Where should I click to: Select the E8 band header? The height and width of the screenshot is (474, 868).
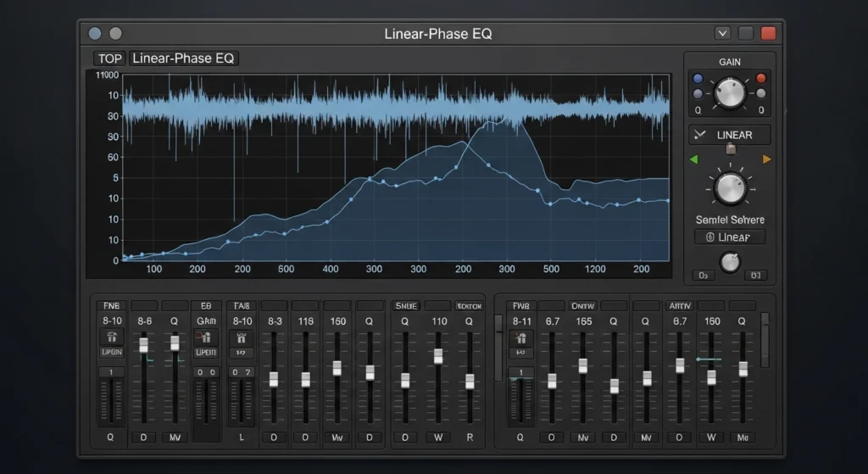tap(206, 305)
